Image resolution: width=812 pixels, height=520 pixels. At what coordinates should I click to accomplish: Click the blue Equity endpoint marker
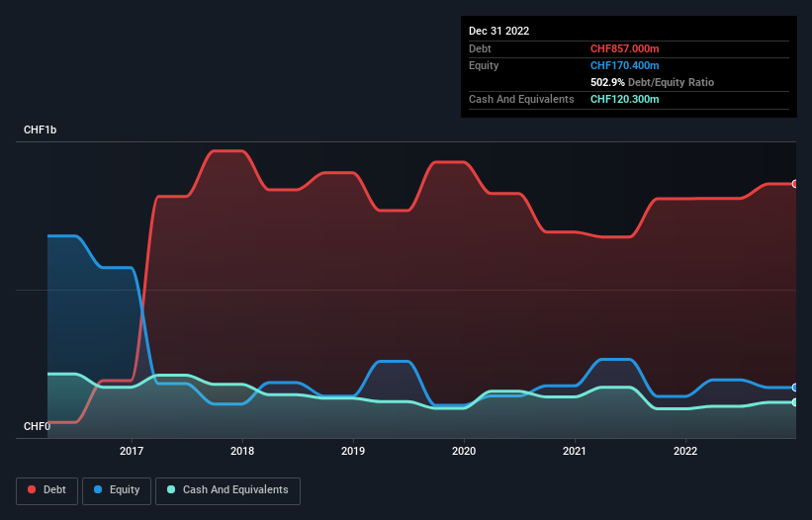[x=795, y=387]
